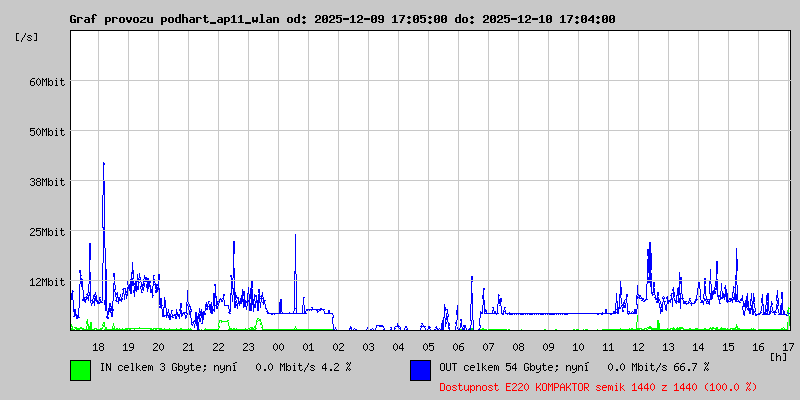Viewport: 800px width, 400px height.
Task: Click the '[h]' hour unit label
Action: tap(779, 357)
